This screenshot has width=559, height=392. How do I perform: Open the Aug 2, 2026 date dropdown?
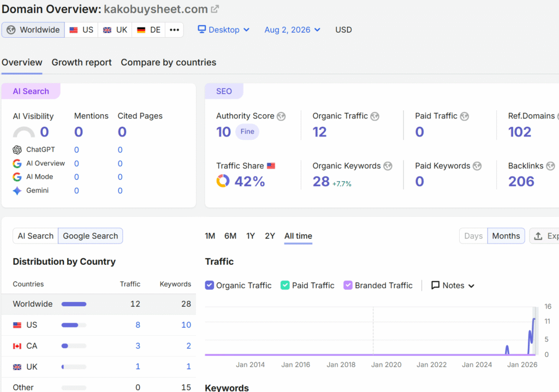click(293, 30)
